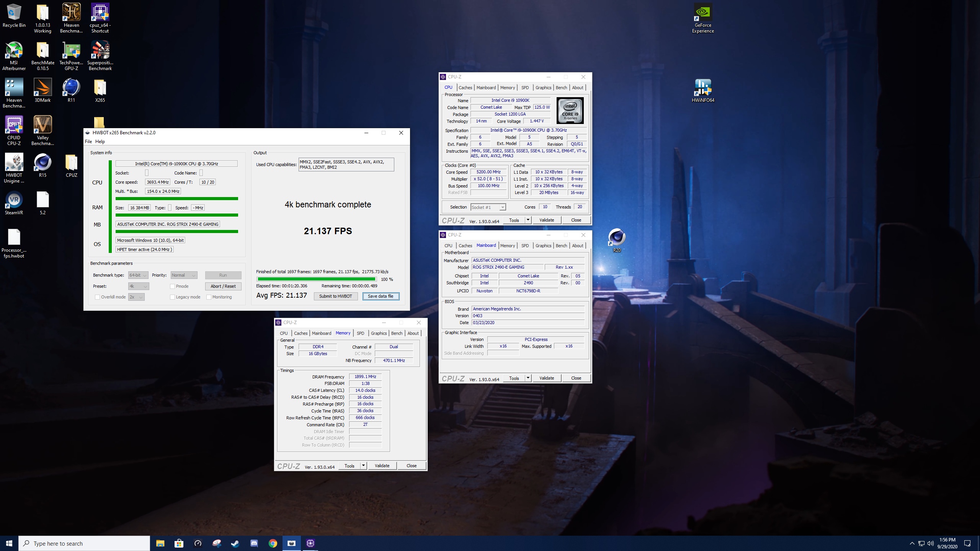
Task: Open the Action Center notifications icon
Action: 967,543
